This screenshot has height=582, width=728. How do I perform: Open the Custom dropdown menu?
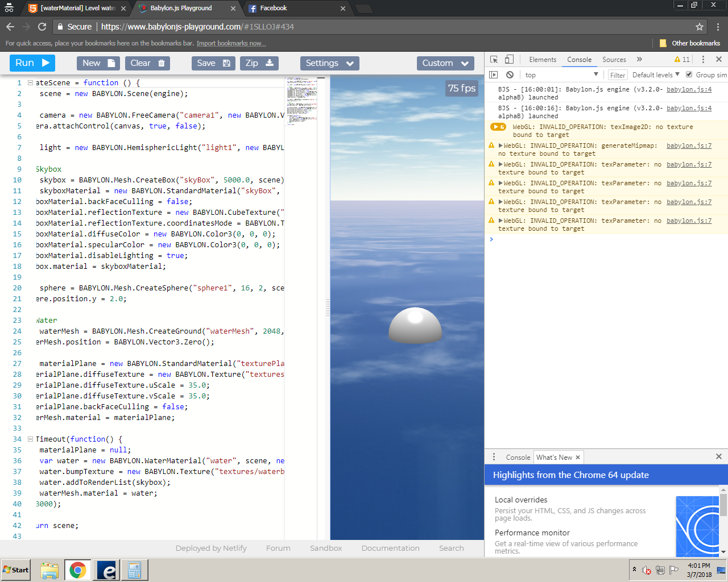pyautogui.click(x=445, y=63)
